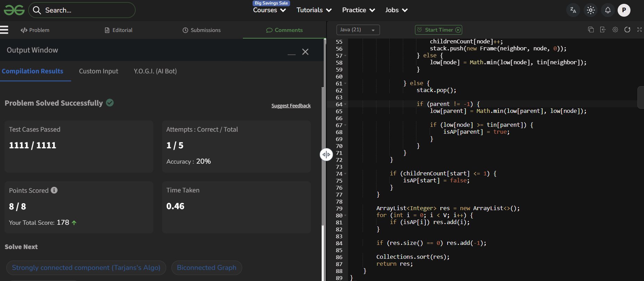
Task: Open the code editor settings gear
Action: click(615, 30)
